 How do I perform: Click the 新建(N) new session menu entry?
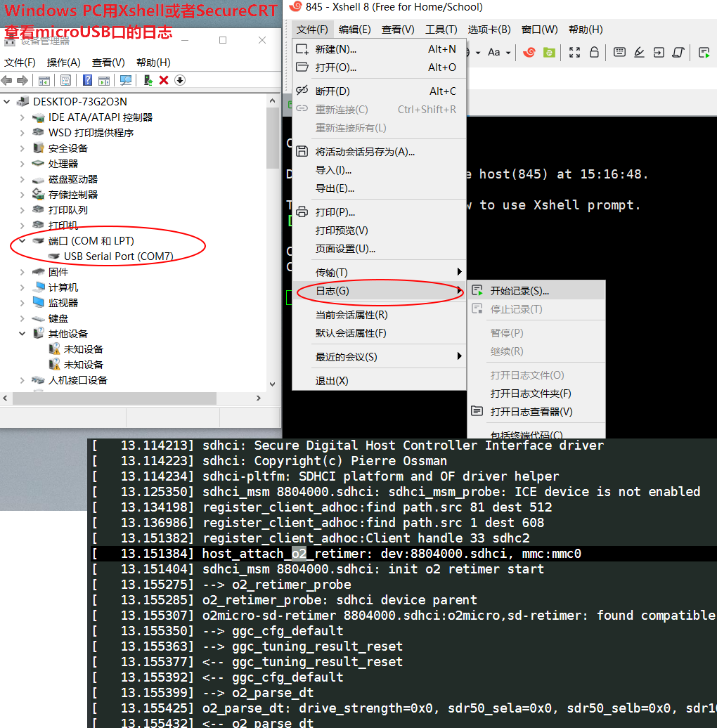(380, 49)
